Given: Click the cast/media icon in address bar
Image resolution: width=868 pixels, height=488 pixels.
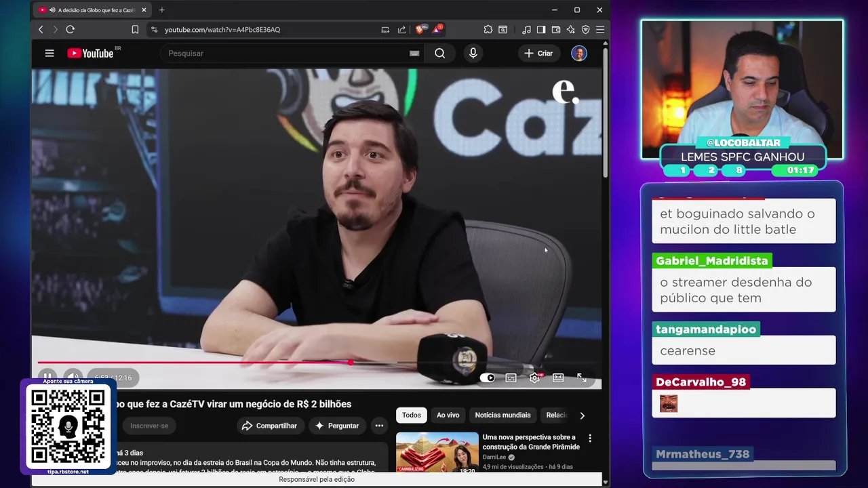Looking at the screenshot, I should 385,30.
